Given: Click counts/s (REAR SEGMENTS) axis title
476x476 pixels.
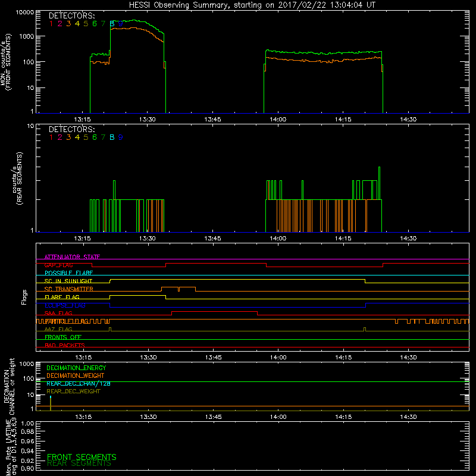Looking at the screenshot, I should [x=17, y=178].
